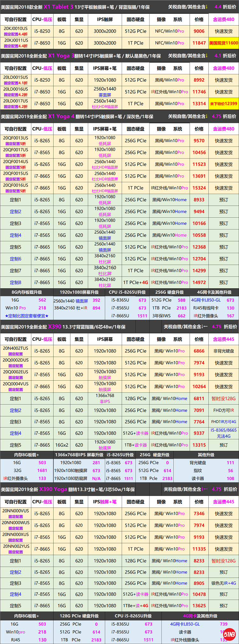Click price 9006 in the 20KJ0010US row
The image size is (239, 644).
[199, 31]
